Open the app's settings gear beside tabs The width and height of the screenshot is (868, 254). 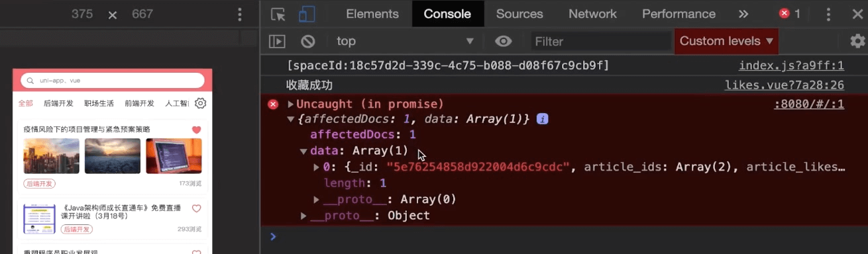(201, 103)
